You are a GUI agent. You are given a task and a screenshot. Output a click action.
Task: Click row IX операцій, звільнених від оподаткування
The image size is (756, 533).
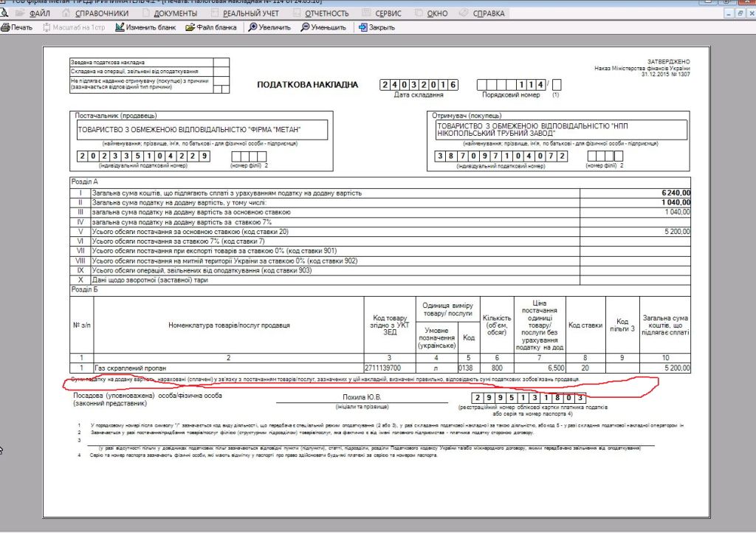(x=202, y=270)
